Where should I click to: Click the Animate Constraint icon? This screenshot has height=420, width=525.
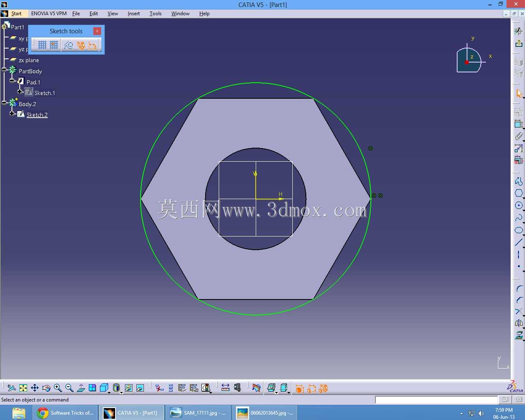(519, 148)
